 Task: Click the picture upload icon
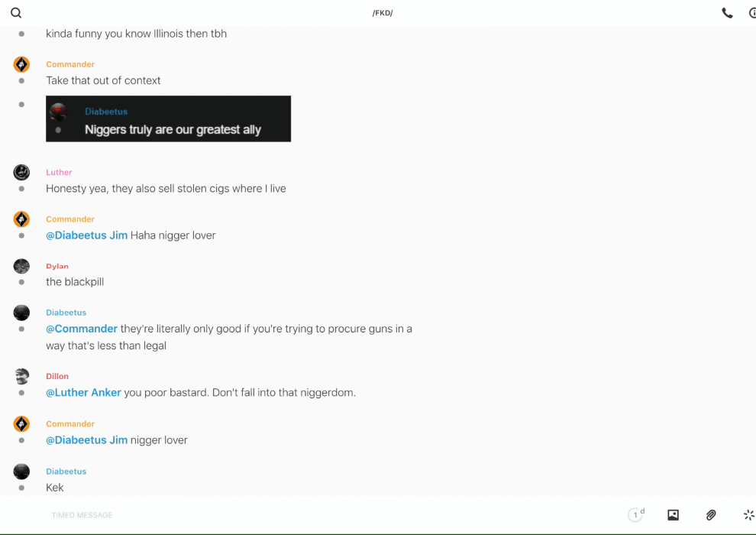pos(673,515)
